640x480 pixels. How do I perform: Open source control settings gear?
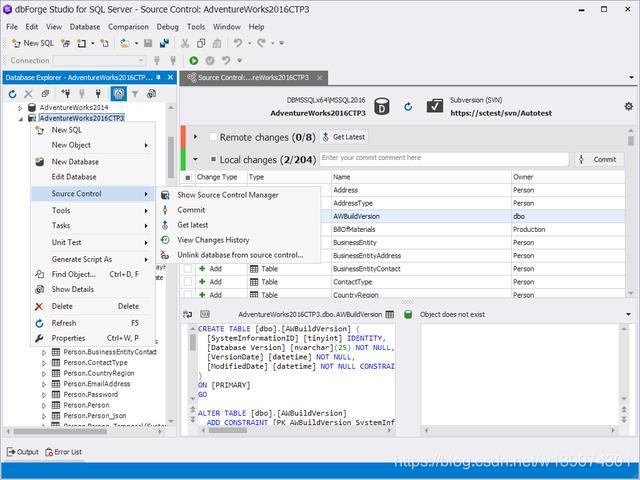(629, 107)
